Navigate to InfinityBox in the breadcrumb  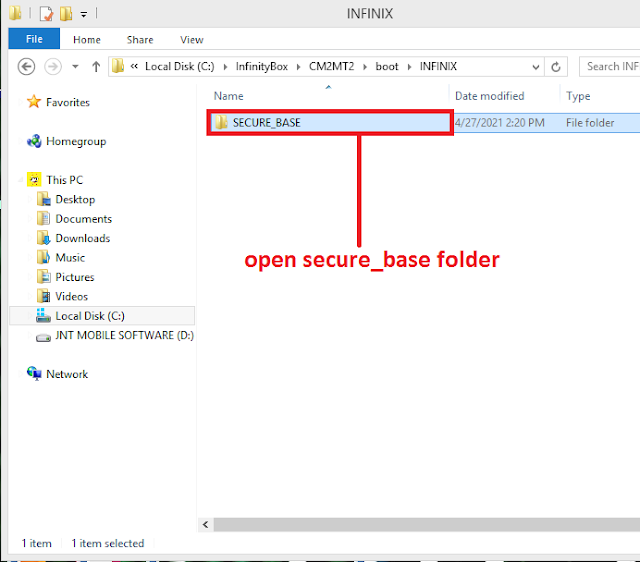[262, 67]
